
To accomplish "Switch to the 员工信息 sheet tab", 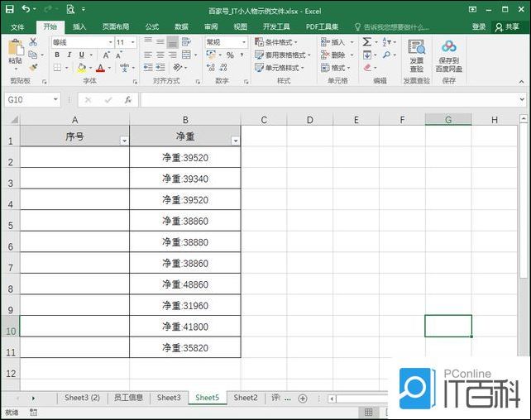I will pos(128,398).
